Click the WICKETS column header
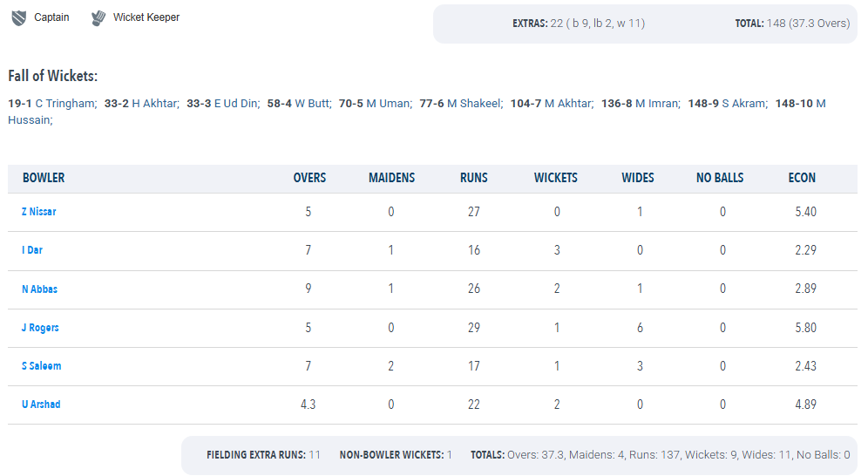 (556, 178)
